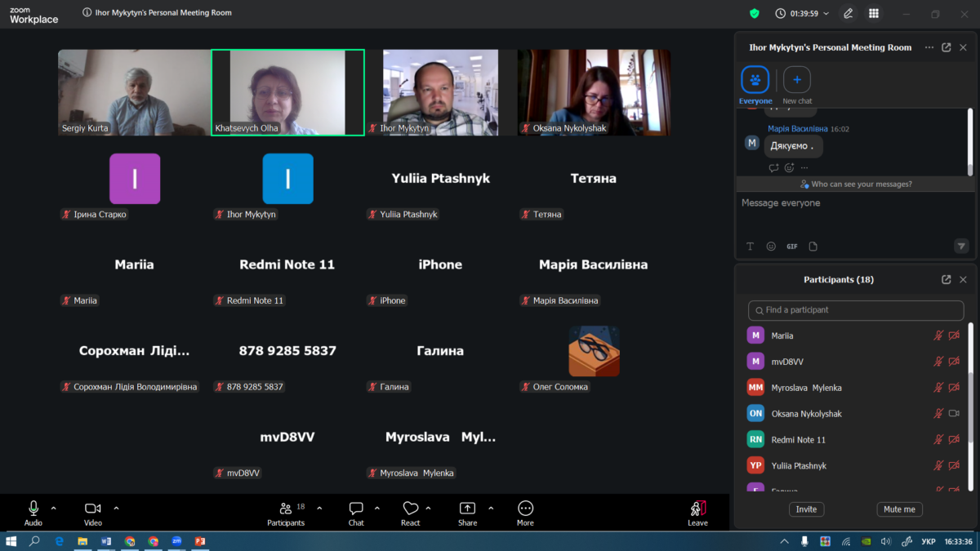Open the meeting timer dropdown 01:39:59

click(x=802, y=13)
